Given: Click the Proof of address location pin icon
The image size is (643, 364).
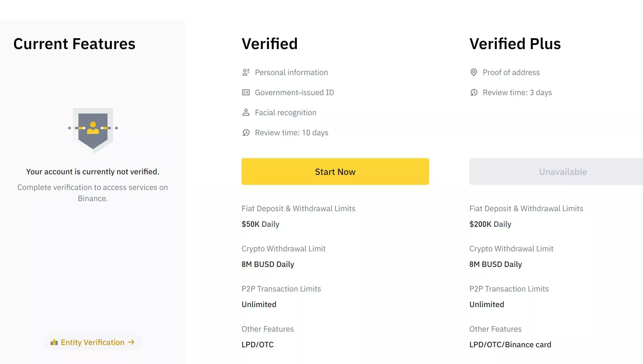Looking at the screenshot, I should click(x=474, y=72).
